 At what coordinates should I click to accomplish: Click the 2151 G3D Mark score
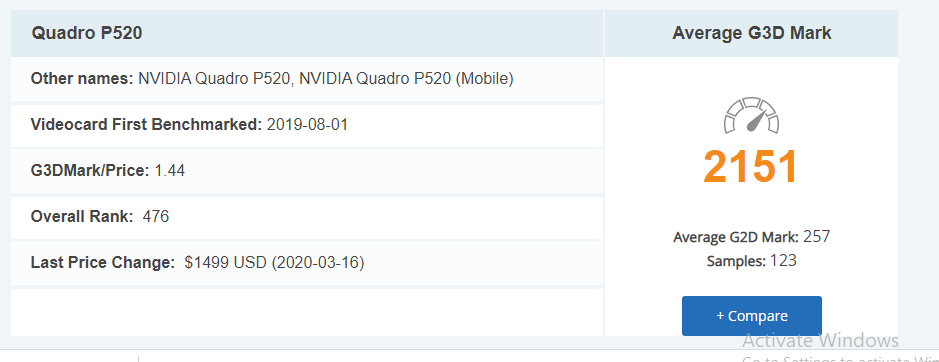coord(751,167)
